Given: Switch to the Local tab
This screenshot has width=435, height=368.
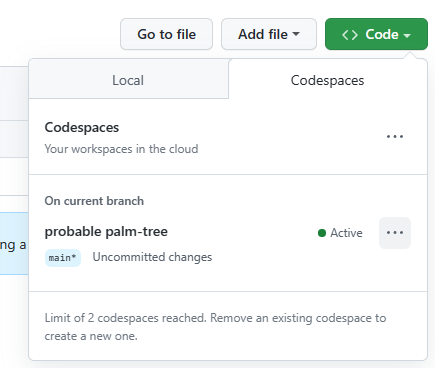Looking at the screenshot, I should point(128,80).
